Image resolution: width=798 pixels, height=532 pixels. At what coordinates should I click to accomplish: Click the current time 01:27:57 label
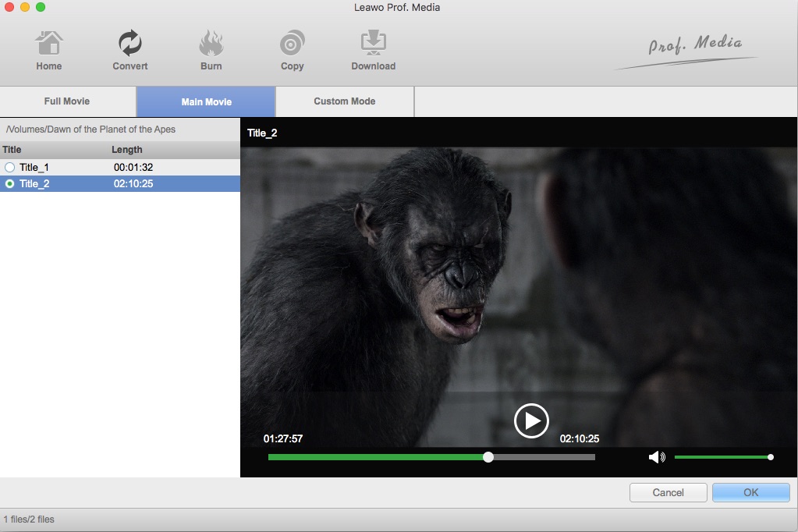tap(283, 439)
